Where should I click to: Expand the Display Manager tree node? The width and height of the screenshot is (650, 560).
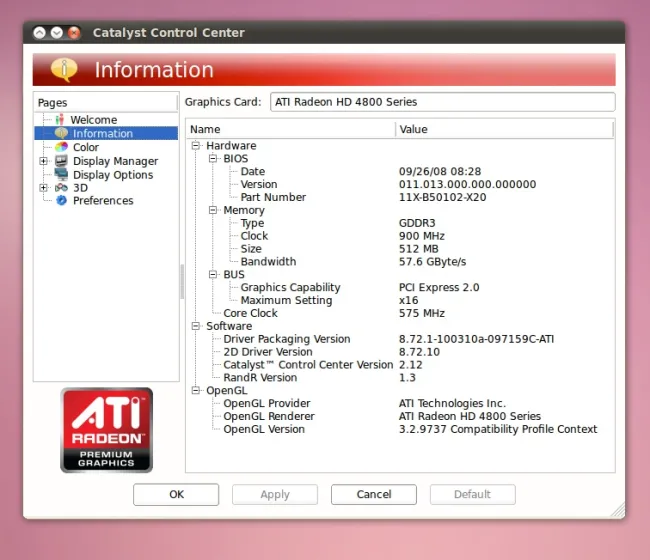pyautogui.click(x=43, y=161)
